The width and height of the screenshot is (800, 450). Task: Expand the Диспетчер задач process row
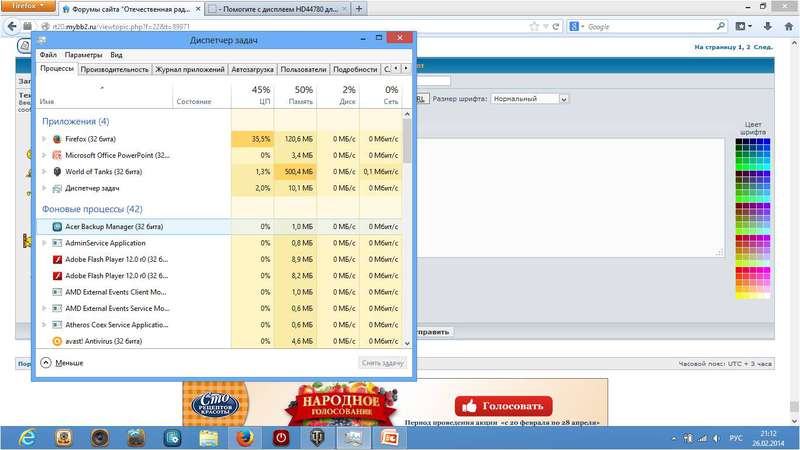coord(44,188)
